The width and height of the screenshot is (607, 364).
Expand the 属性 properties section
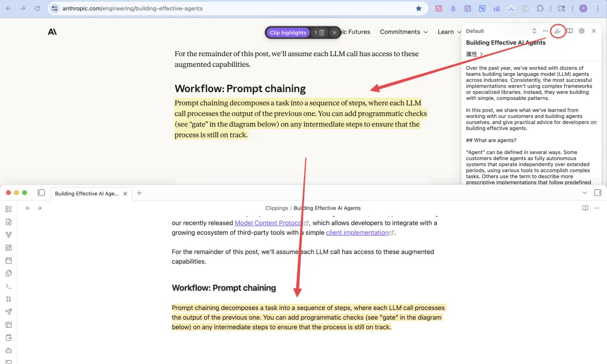(474, 54)
